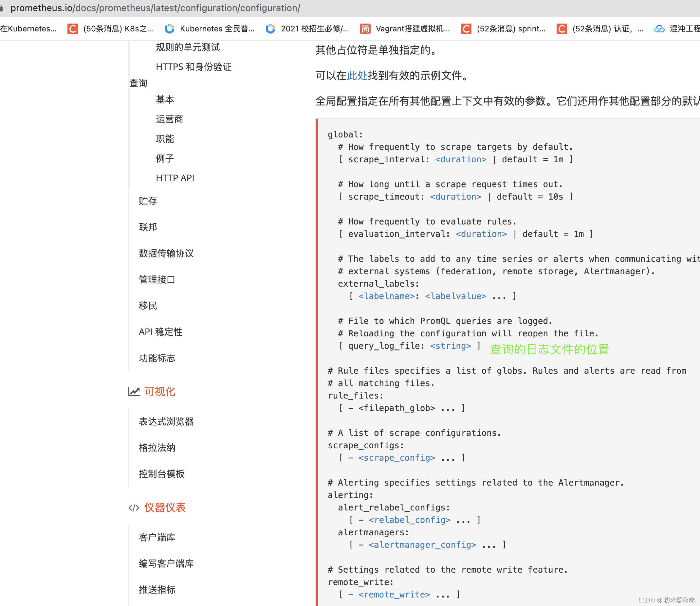Screen dimensions: 700x606
Task: Click <duration> link after scrape_interval
Action: pos(461,160)
